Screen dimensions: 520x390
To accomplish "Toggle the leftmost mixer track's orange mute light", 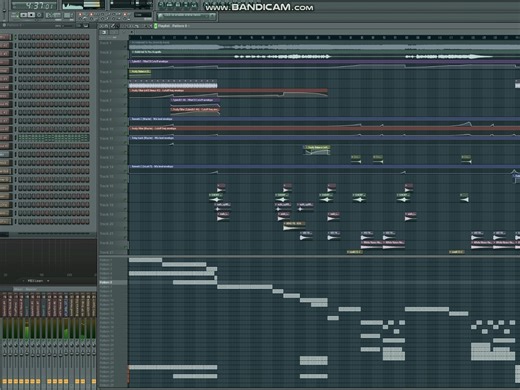I will [5, 381].
